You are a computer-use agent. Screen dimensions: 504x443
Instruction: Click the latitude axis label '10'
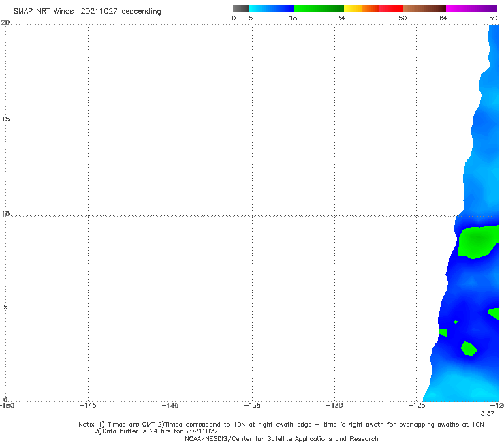point(5,214)
